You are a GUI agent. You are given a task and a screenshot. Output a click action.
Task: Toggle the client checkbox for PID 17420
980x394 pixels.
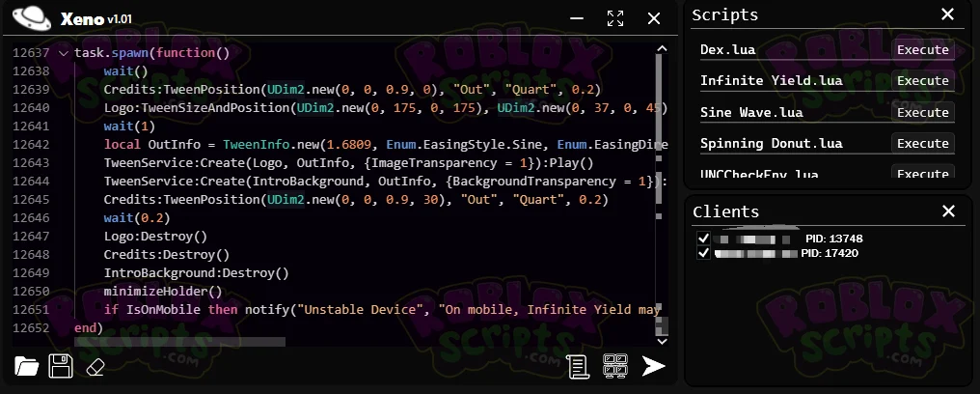click(704, 253)
